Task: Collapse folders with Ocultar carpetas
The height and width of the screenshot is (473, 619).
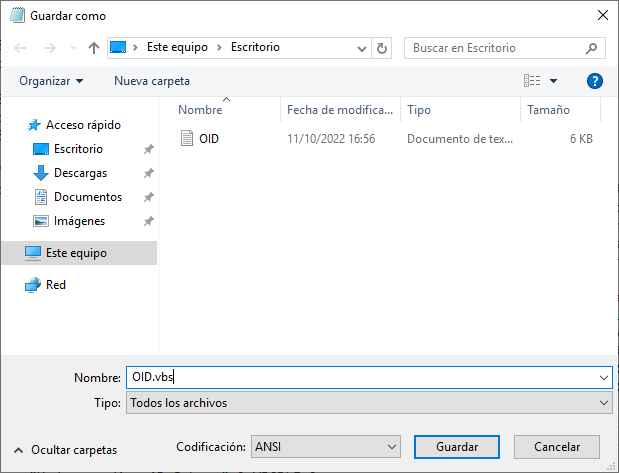Action: 66,450
